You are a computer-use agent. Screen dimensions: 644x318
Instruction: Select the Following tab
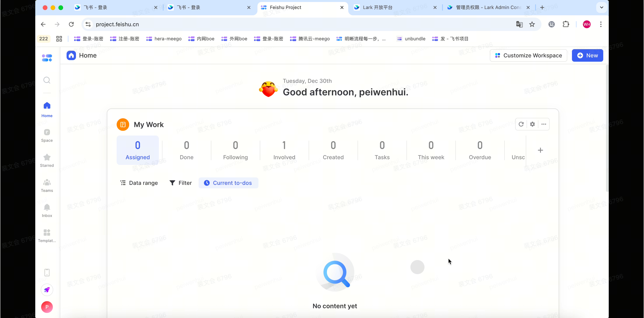pyautogui.click(x=235, y=150)
